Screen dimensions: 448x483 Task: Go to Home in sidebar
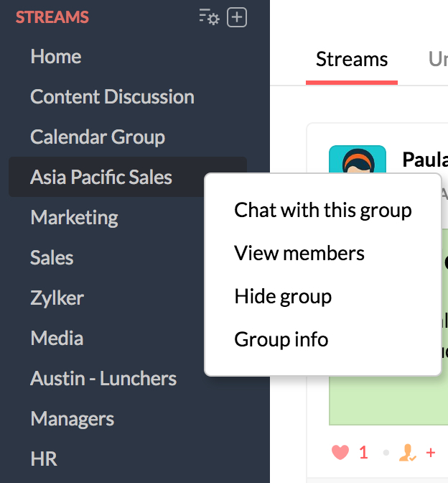(x=56, y=57)
